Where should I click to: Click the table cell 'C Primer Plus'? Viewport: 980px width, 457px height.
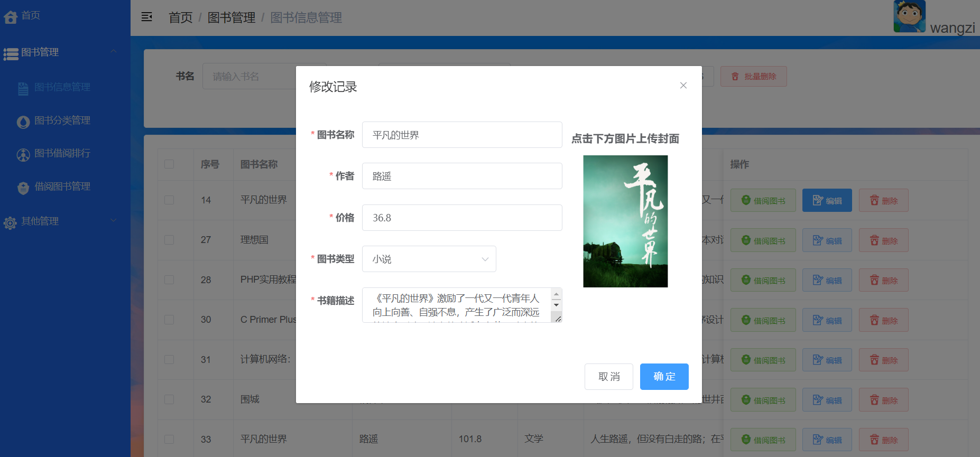[269, 320]
